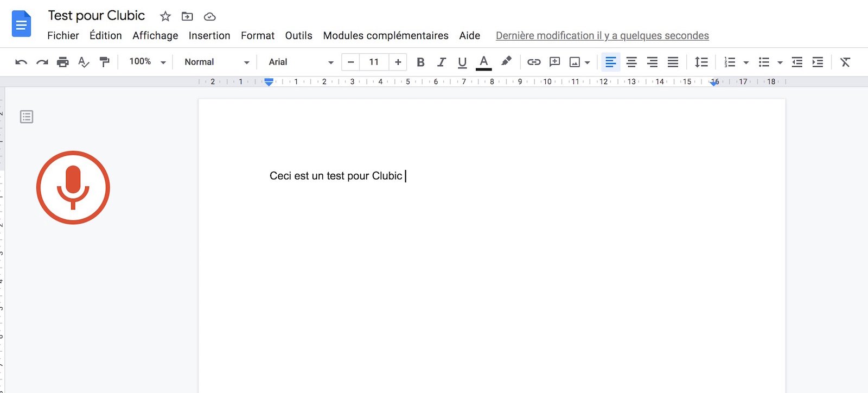
Task: Apply numbered list formatting
Action: coord(730,62)
